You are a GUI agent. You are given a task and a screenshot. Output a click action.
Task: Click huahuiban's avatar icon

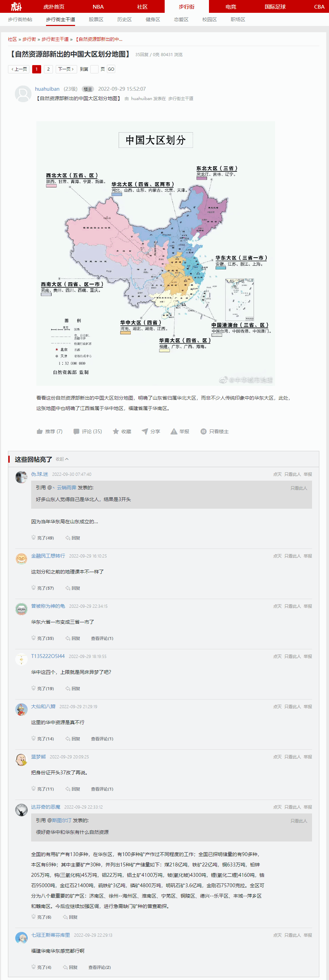click(x=23, y=93)
